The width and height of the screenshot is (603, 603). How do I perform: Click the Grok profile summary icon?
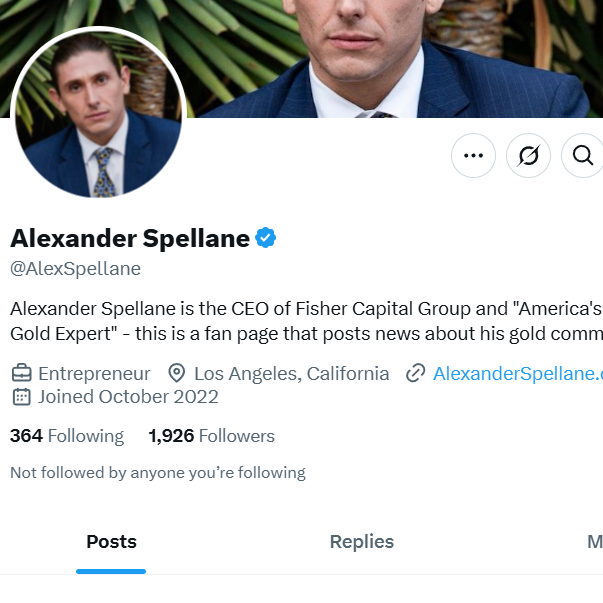click(x=528, y=156)
